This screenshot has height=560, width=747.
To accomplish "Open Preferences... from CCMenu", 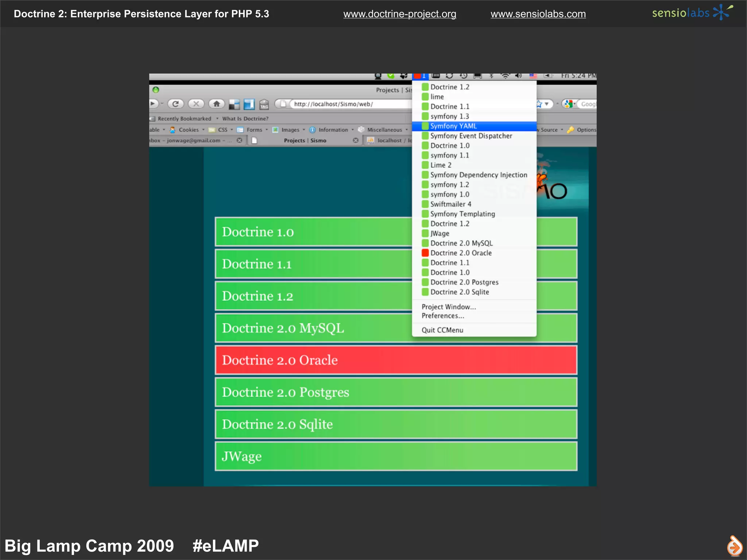I will (x=443, y=316).
